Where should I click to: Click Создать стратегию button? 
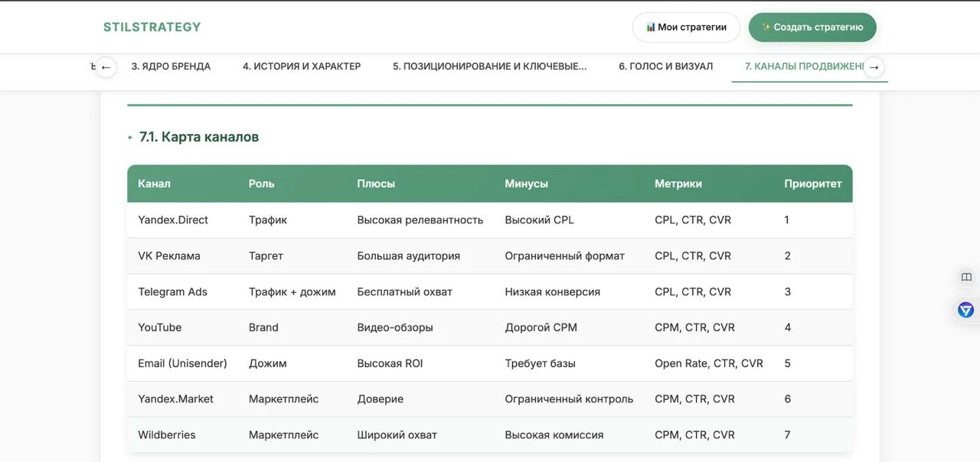[x=812, y=27]
